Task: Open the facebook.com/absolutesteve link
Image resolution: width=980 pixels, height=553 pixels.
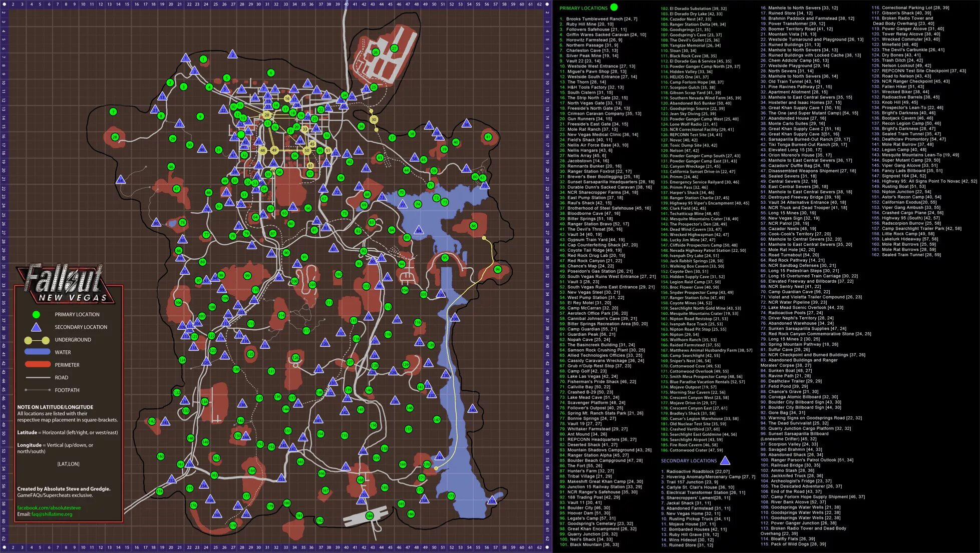Action: click(x=49, y=508)
